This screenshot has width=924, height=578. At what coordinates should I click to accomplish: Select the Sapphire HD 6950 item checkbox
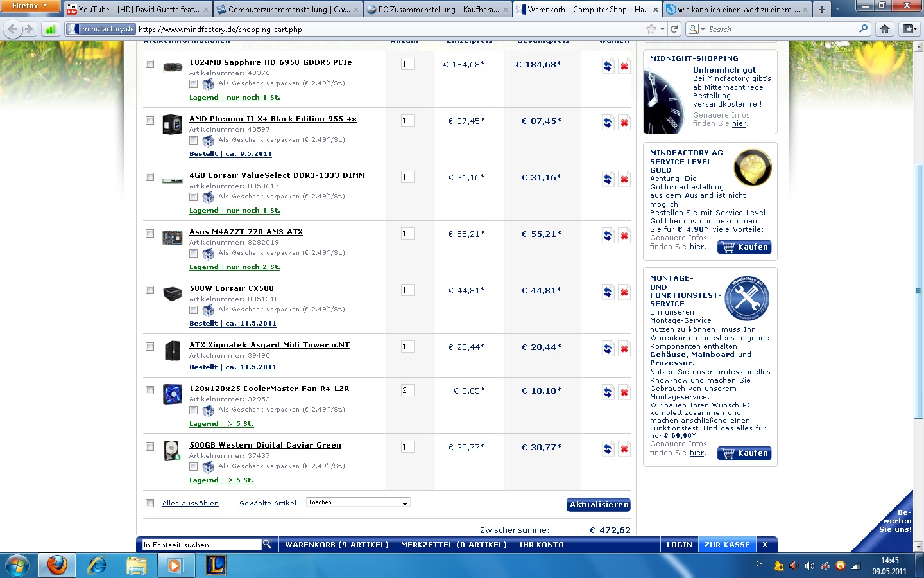pyautogui.click(x=150, y=64)
